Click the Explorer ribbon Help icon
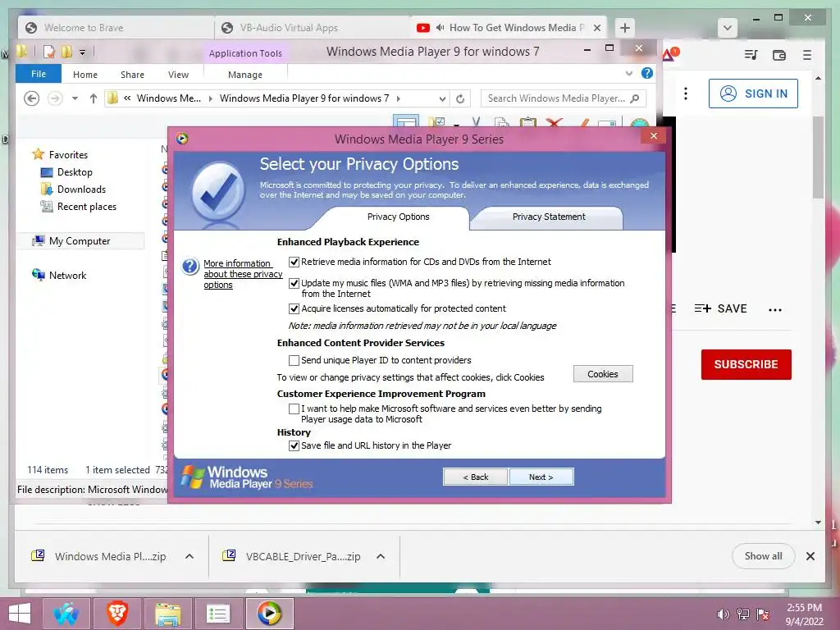The image size is (840, 630). (x=647, y=73)
